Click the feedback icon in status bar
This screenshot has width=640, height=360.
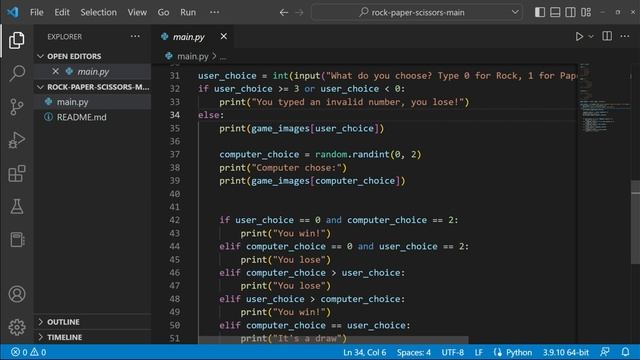[605, 352]
